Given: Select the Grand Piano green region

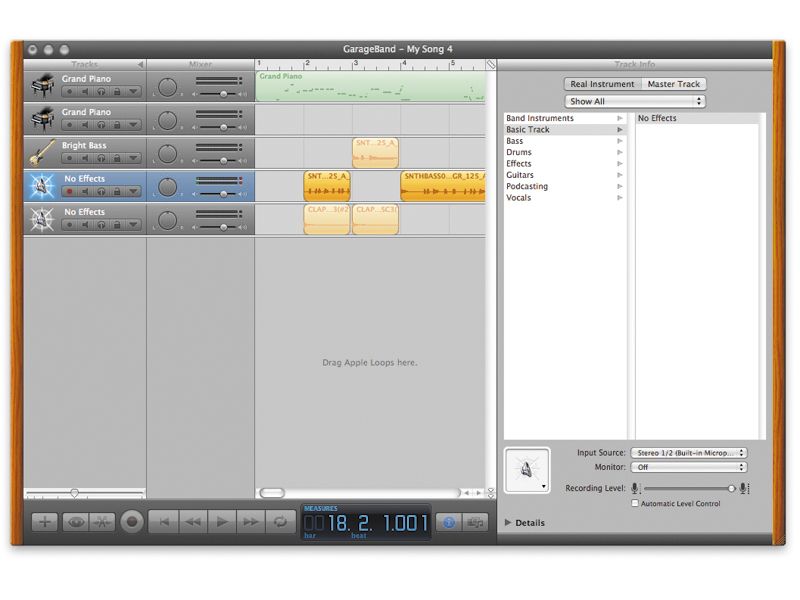Looking at the screenshot, I should click(370, 86).
